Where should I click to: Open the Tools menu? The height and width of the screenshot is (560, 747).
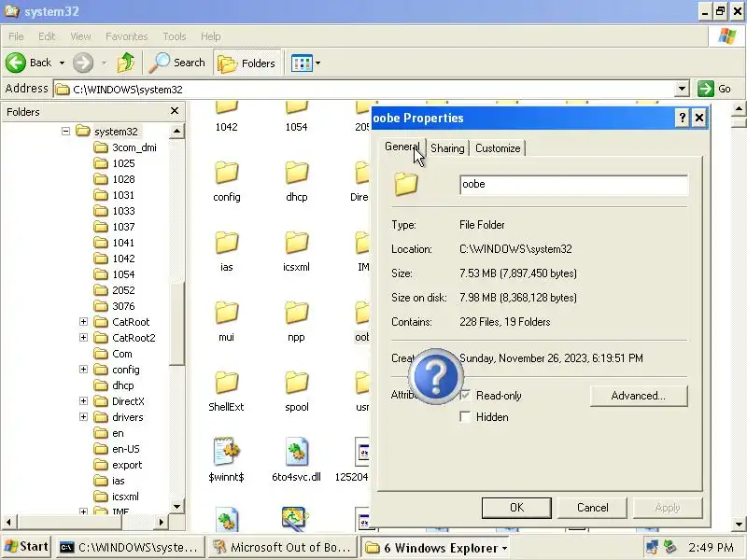[175, 36]
